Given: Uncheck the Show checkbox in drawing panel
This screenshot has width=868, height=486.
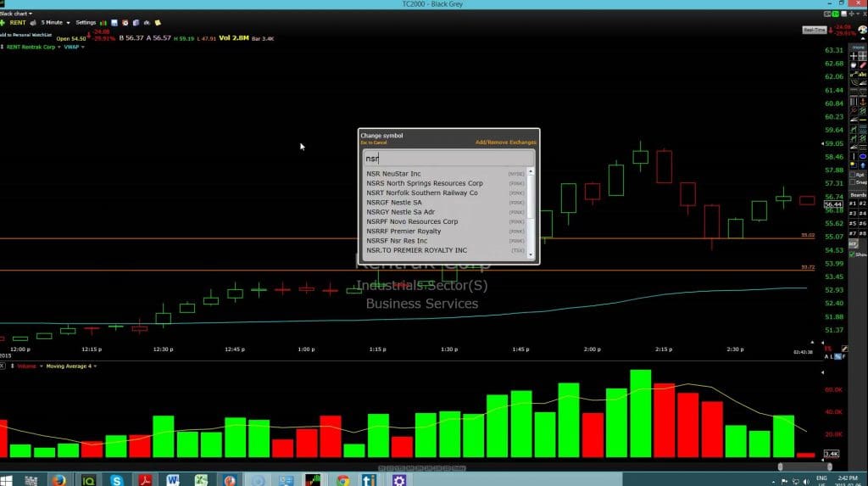Looking at the screenshot, I should 852,254.
